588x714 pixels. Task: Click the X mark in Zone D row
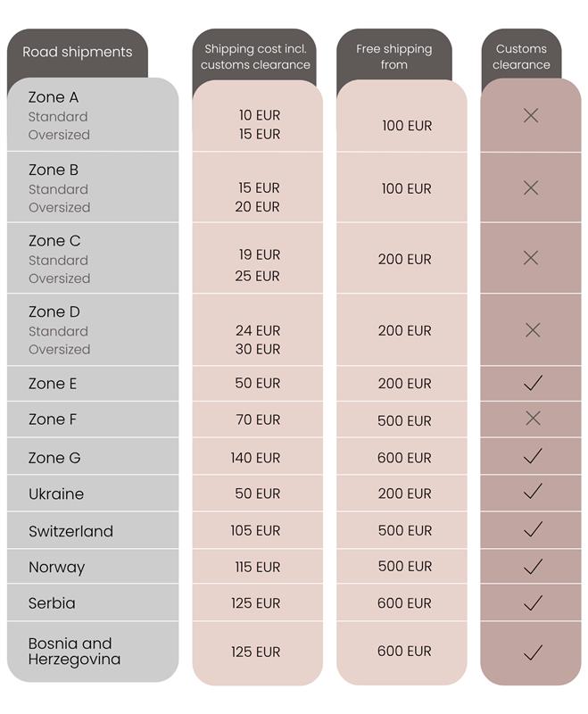[533, 330]
